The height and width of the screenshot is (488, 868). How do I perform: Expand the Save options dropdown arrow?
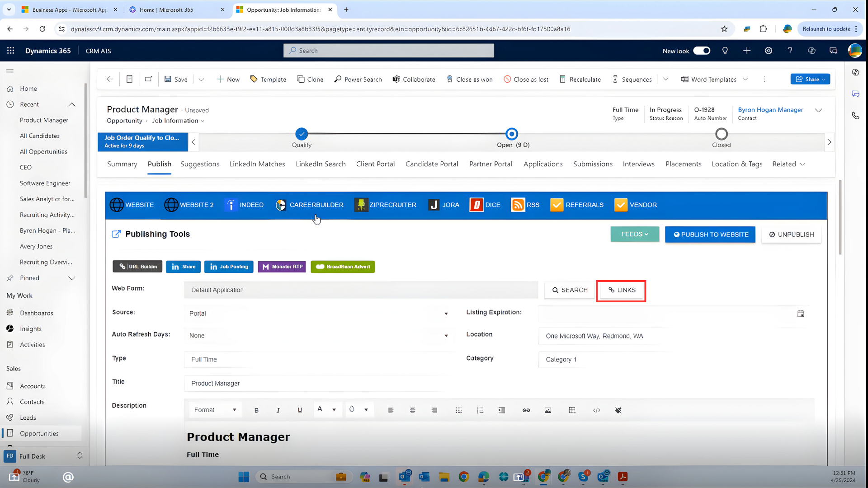coord(202,80)
